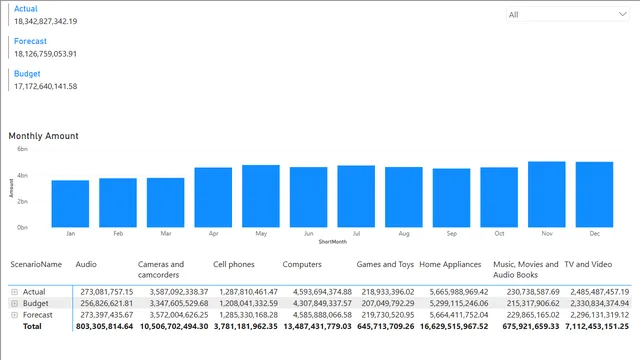Click the Total row label
Image resolution: width=640 pixels, height=360 pixels.
click(x=32, y=326)
